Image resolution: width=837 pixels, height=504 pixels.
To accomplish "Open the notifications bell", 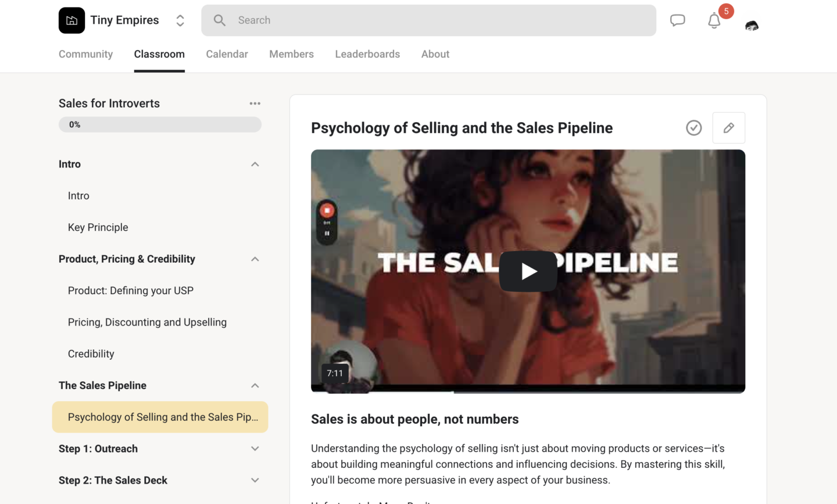I will click(714, 21).
